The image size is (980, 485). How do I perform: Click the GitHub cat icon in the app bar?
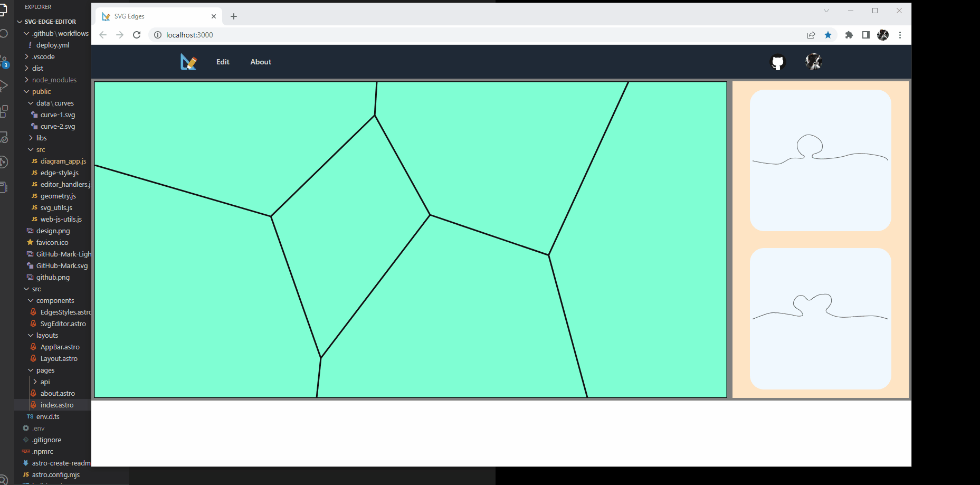point(777,62)
